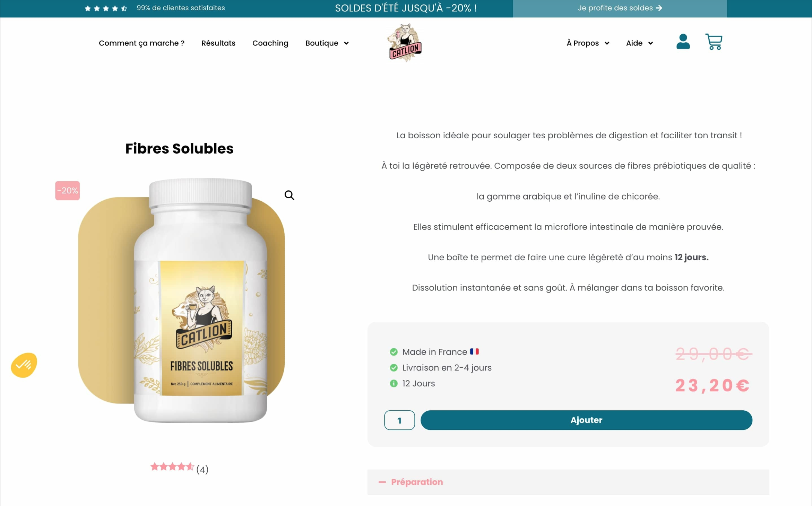812x506 pixels.
Task: Click the yellow checkmark floating badge
Action: coord(24,365)
